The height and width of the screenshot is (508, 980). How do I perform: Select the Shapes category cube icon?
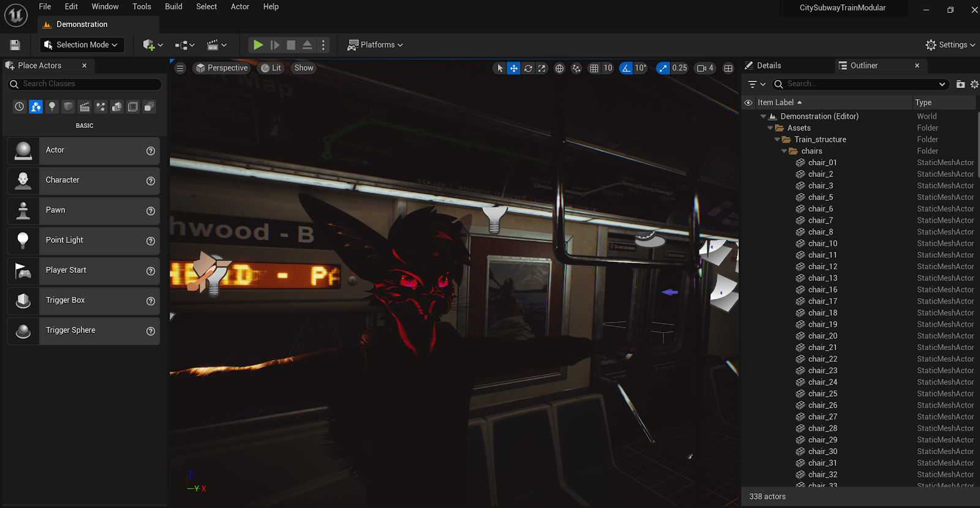pyautogui.click(x=69, y=106)
